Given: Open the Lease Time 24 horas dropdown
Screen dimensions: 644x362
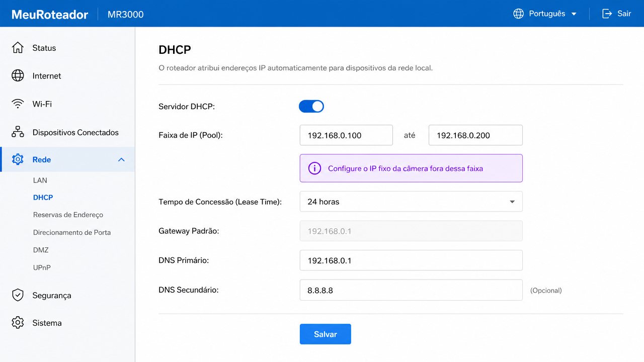Looking at the screenshot, I should 411,202.
